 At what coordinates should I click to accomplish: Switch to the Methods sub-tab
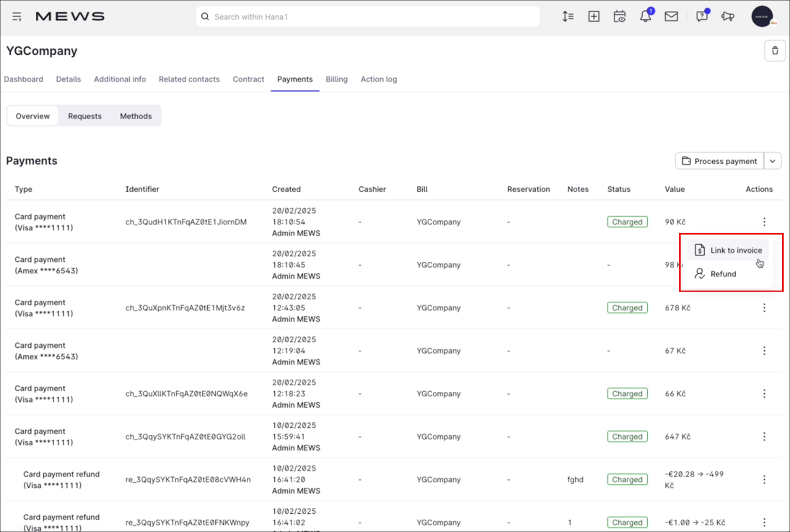coord(136,116)
